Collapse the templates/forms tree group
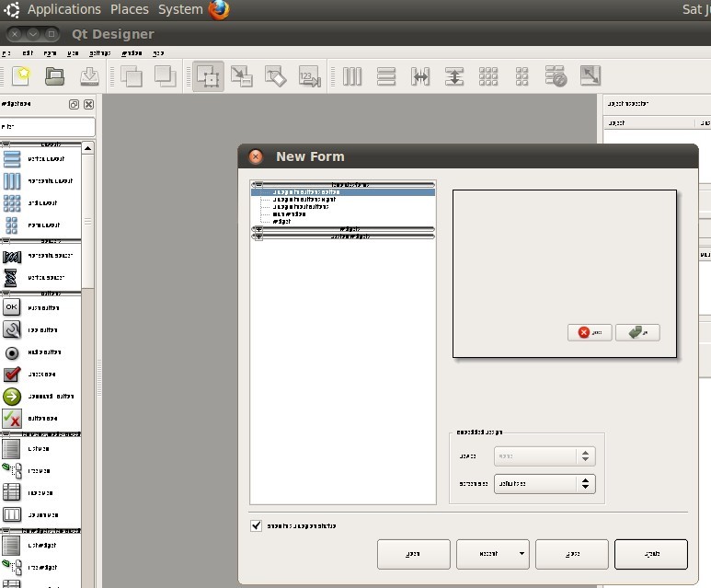Screen dimensions: 711x588 pos(258,185)
